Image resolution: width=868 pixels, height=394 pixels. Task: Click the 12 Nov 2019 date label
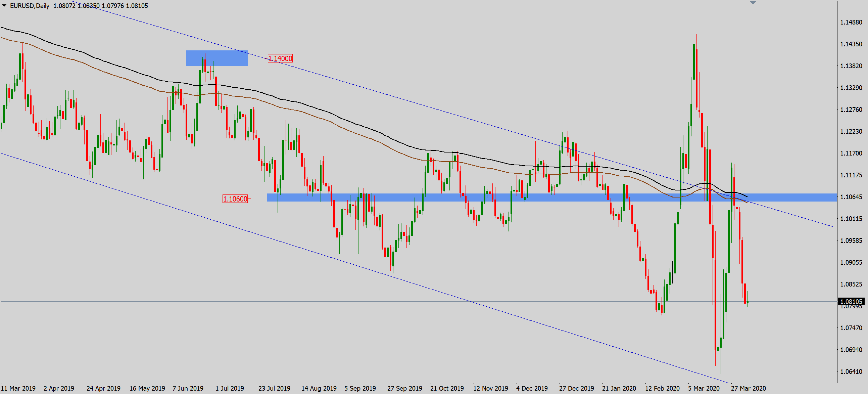coord(491,388)
